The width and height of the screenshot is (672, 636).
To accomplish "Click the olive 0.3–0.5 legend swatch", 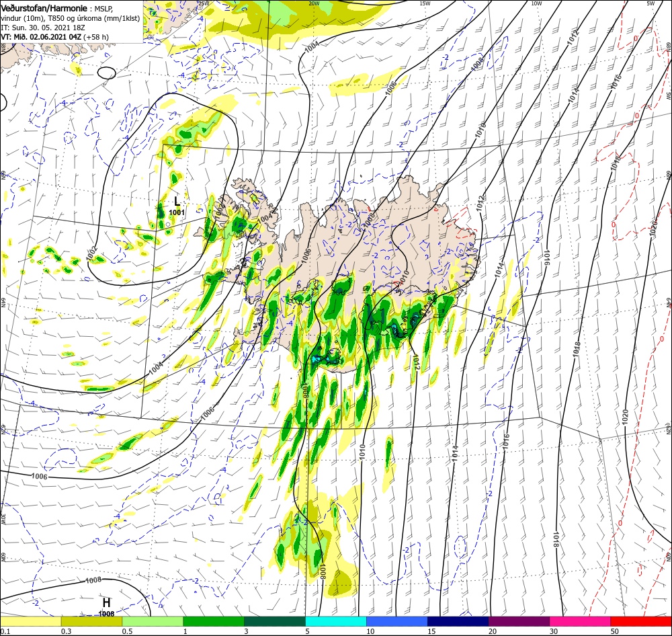I will point(91,621).
